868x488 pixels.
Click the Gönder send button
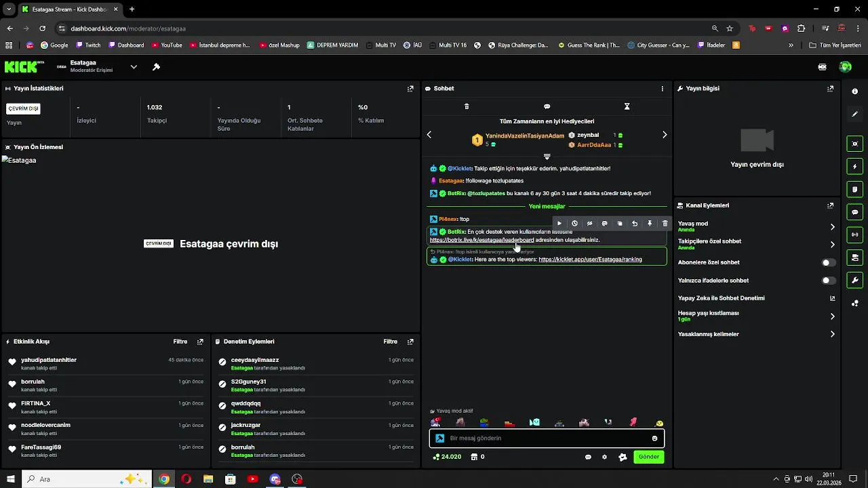pos(648,457)
